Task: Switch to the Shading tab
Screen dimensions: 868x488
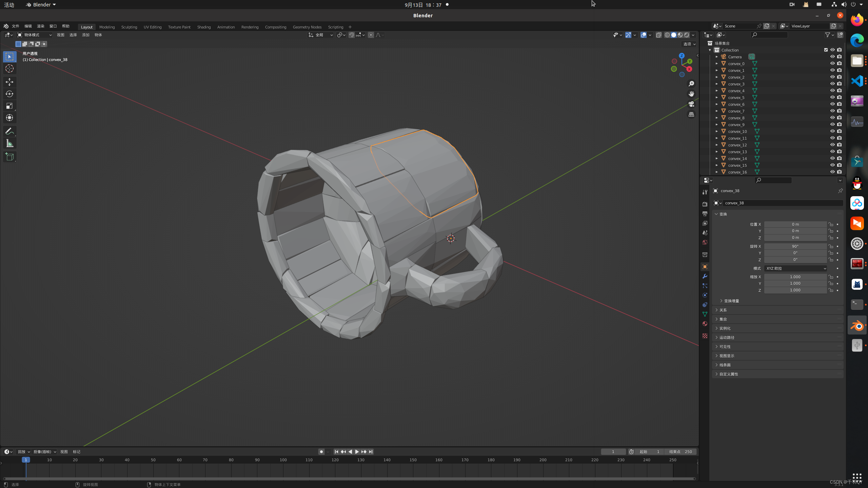Action: [203, 27]
